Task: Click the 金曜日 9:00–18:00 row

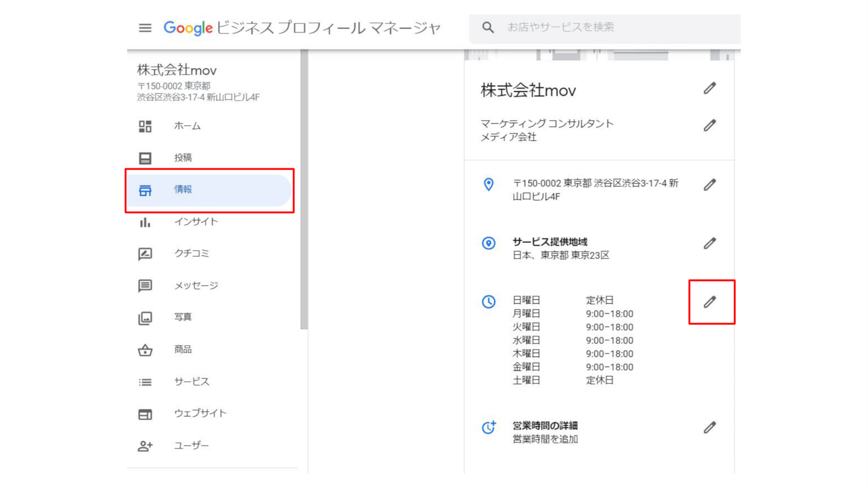Action: 573,367
